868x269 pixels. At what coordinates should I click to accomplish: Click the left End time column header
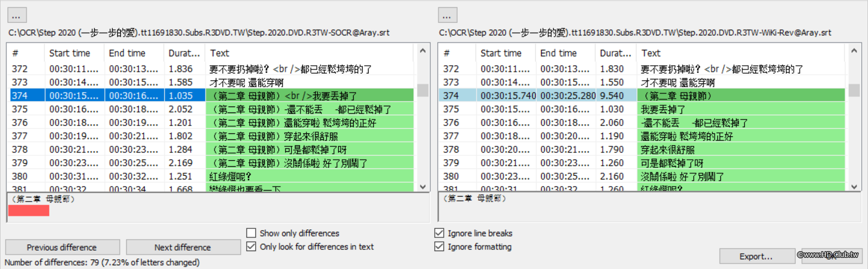(127, 53)
